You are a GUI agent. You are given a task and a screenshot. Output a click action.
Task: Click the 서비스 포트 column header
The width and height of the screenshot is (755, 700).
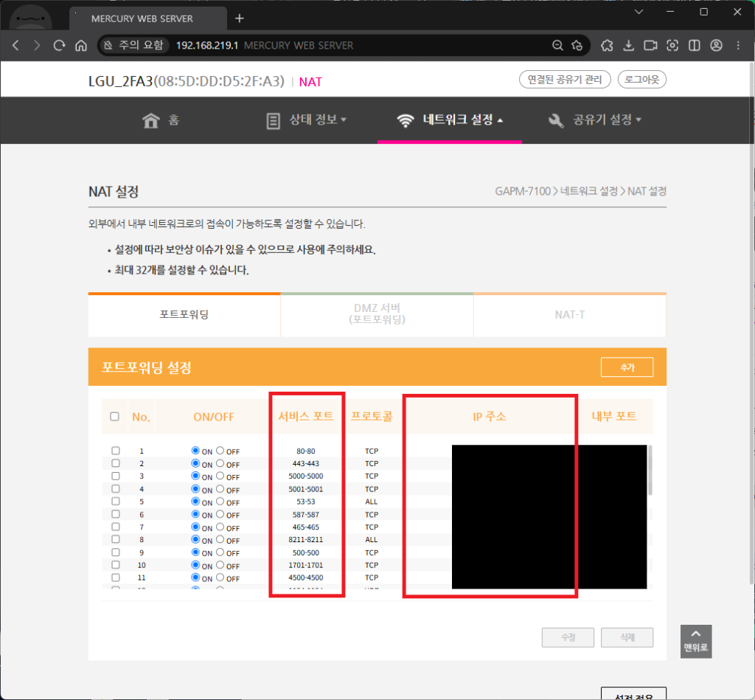point(306,416)
